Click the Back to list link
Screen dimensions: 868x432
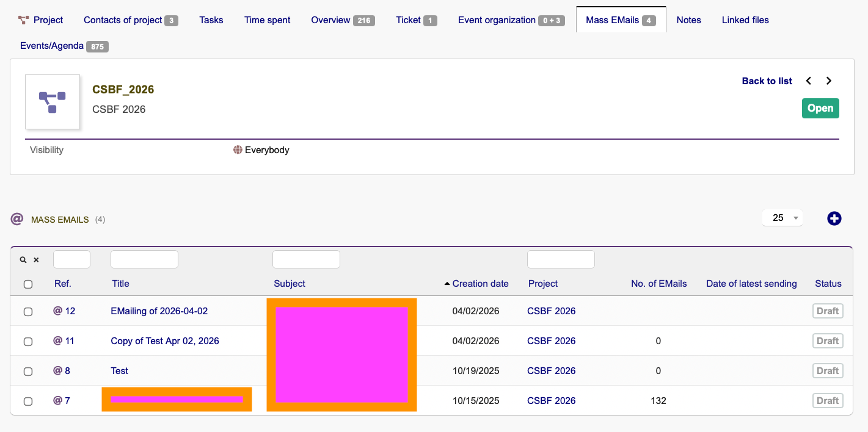pos(767,81)
